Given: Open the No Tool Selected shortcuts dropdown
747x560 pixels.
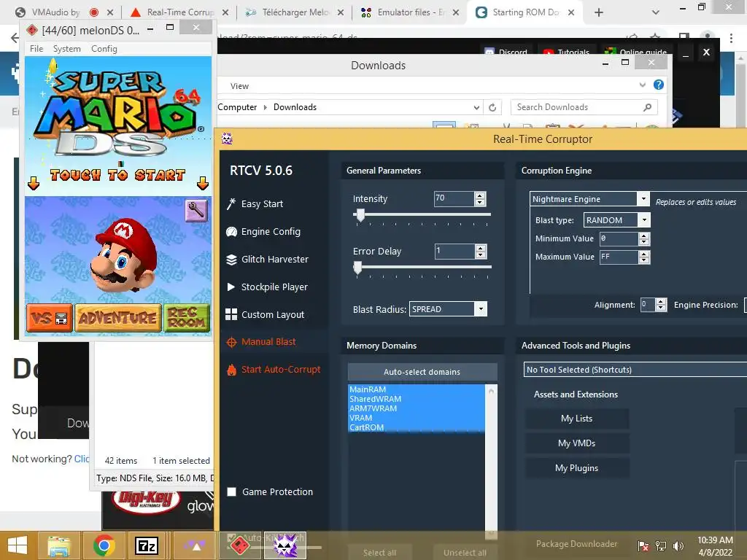Looking at the screenshot, I should pyautogui.click(x=635, y=370).
